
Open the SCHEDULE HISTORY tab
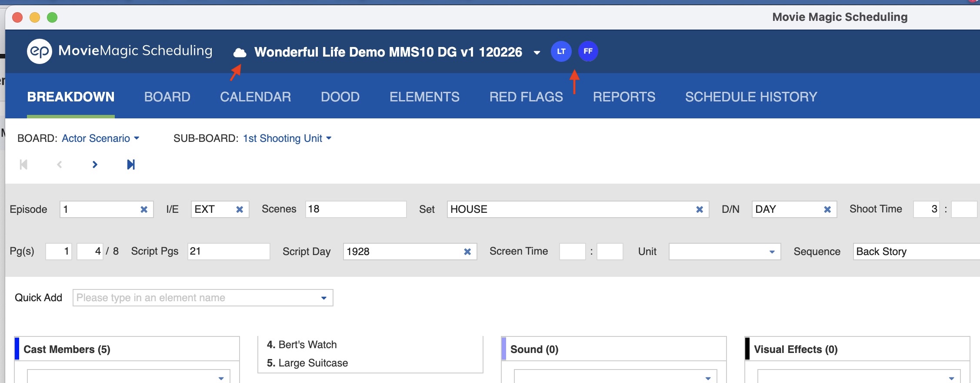(751, 97)
